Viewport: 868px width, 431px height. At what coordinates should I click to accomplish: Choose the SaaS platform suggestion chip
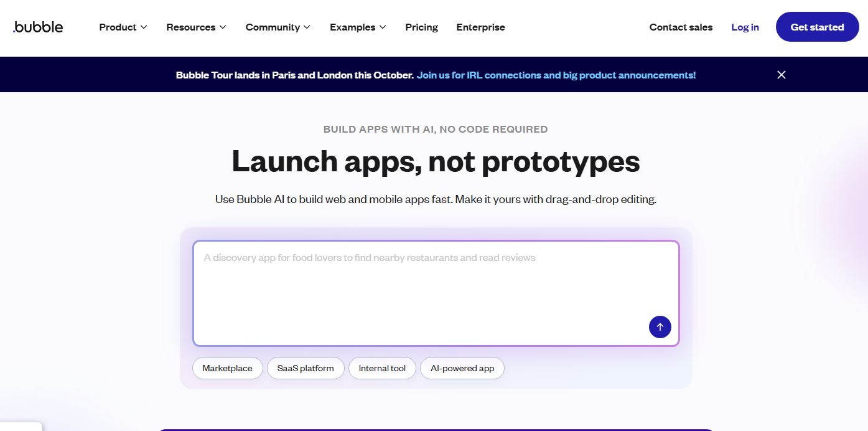306,368
